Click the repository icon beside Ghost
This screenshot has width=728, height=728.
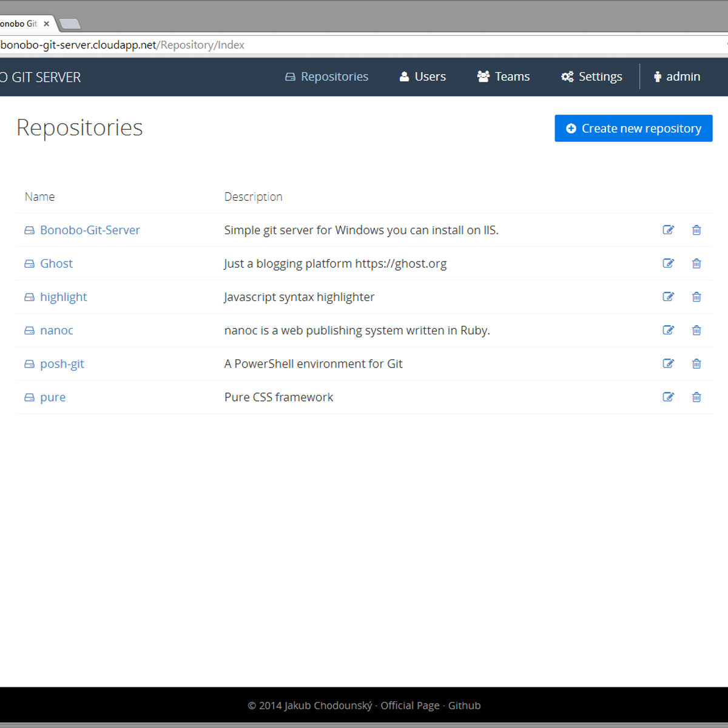pyautogui.click(x=29, y=264)
